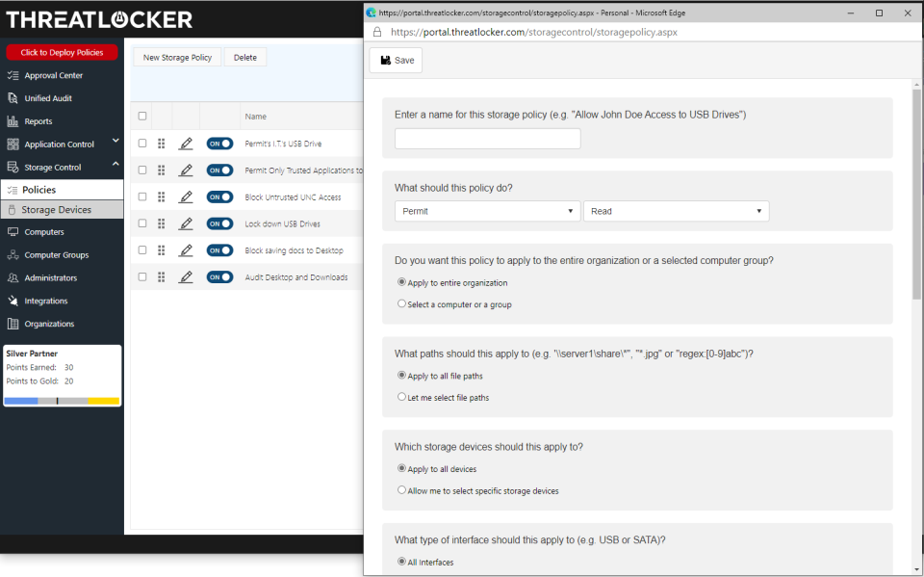This screenshot has height=577, width=924.
Task: Click the Storage Control icon
Action: [13, 167]
